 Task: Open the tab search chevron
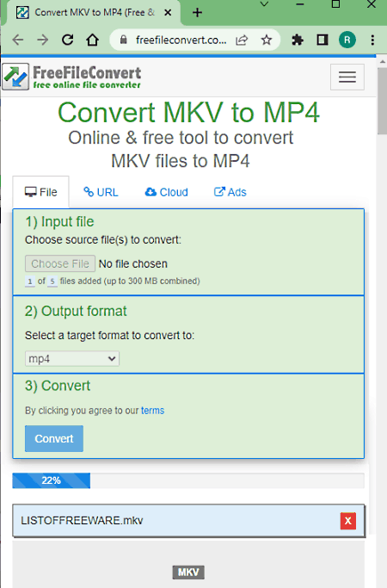[x=264, y=4]
